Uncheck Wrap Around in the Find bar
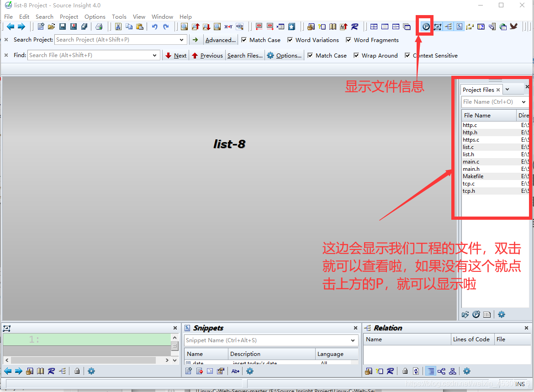The image size is (534, 392). [x=356, y=55]
